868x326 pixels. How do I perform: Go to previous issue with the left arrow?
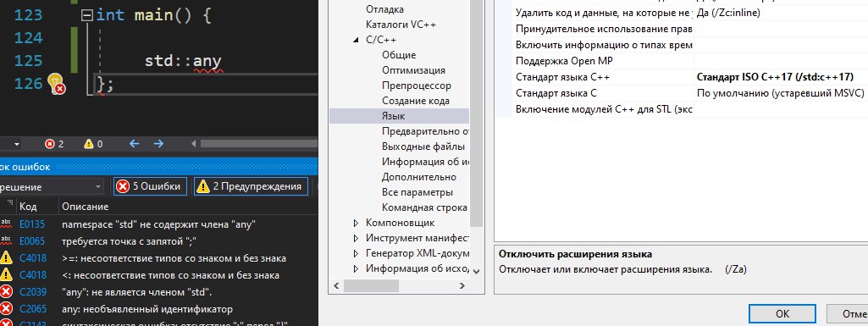tap(134, 144)
